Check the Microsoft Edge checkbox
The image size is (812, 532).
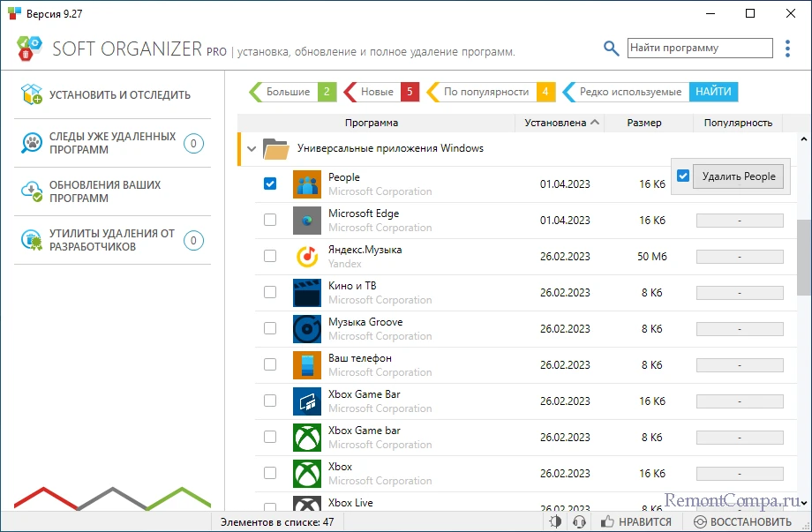pos(270,220)
